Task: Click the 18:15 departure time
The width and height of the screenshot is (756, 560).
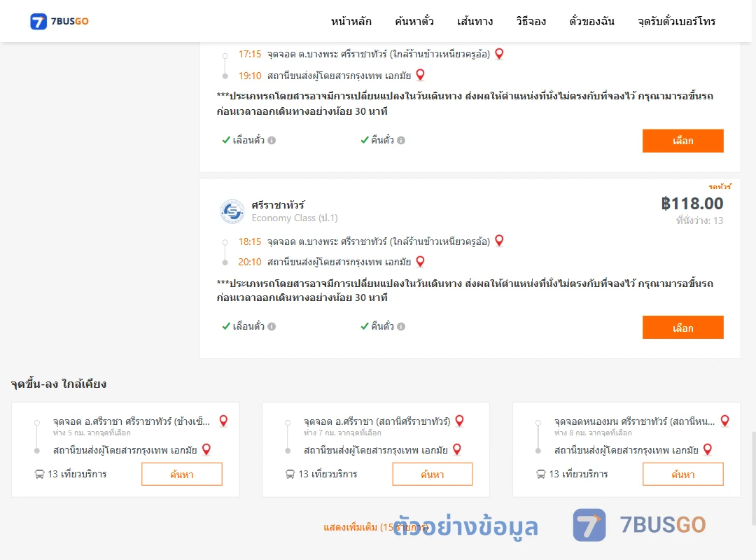Action: coord(249,241)
